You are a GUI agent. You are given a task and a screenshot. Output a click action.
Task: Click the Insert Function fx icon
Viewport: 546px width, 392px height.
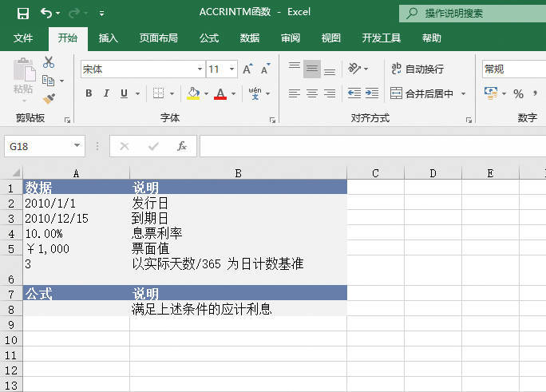(x=182, y=146)
